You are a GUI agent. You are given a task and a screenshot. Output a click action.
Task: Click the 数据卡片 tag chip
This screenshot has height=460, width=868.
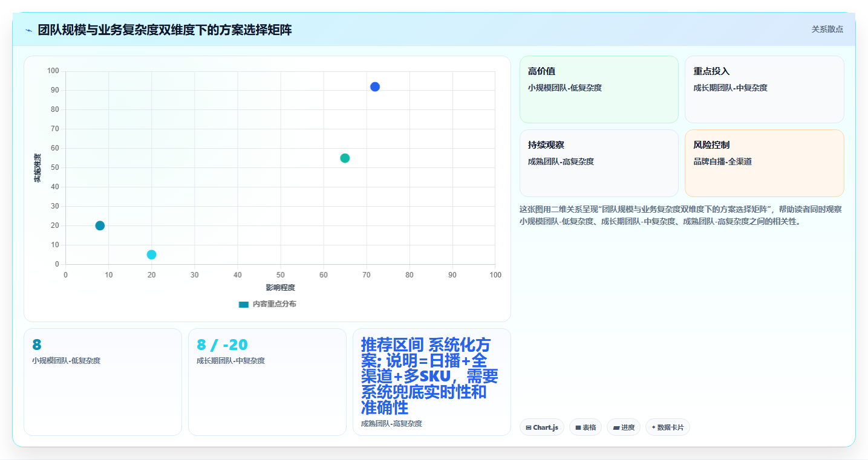668,427
